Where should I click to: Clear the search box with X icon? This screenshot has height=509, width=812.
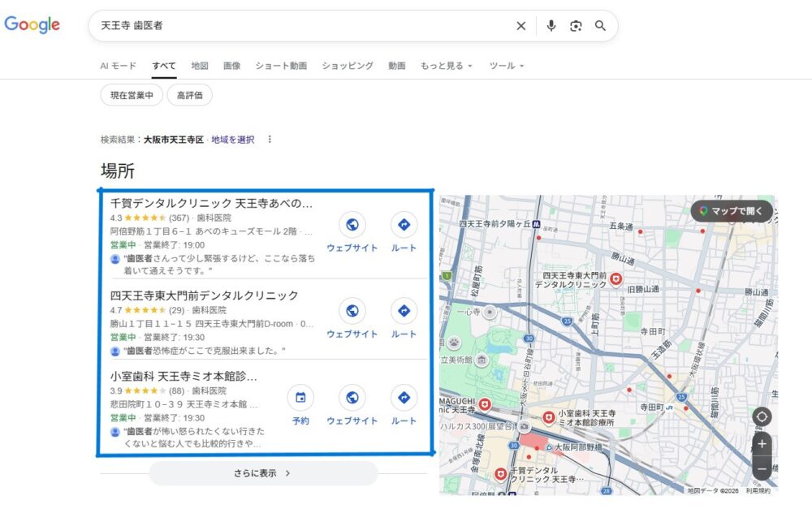point(521,26)
